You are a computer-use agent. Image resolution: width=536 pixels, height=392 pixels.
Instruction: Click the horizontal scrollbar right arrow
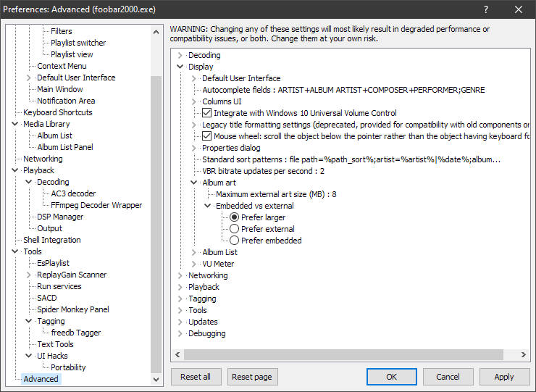point(524,354)
